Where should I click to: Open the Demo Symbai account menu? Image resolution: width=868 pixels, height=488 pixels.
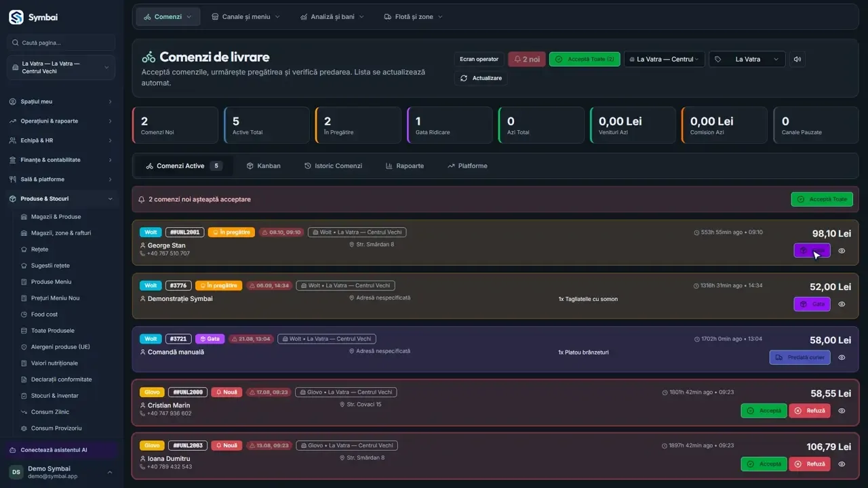click(61, 472)
